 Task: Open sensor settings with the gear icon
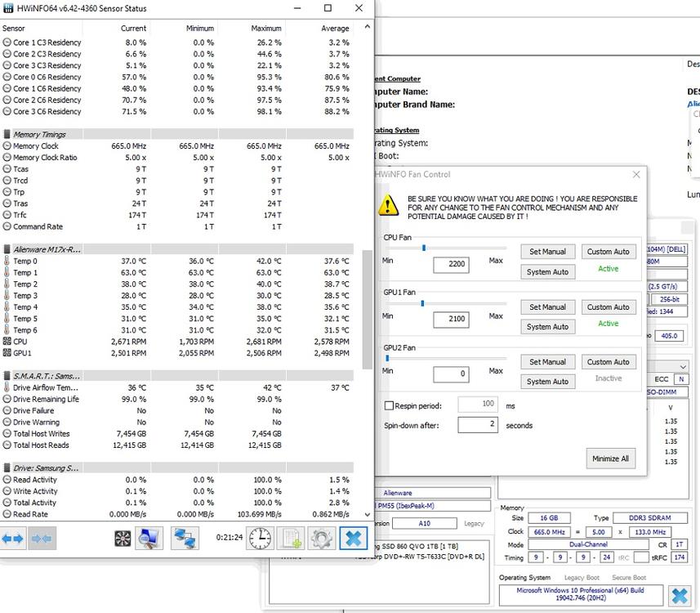pyautogui.click(x=321, y=539)
